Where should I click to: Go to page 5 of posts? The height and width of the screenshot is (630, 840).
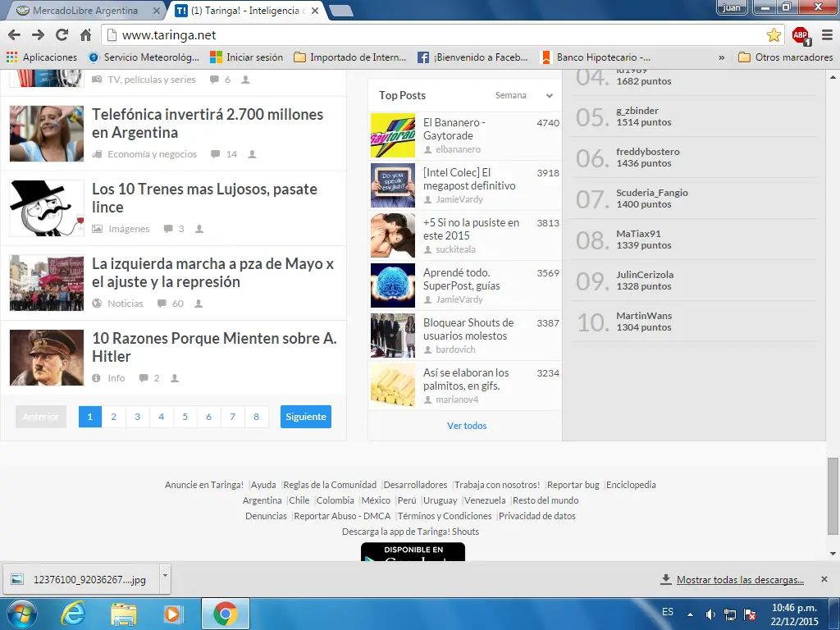point(185,417)
